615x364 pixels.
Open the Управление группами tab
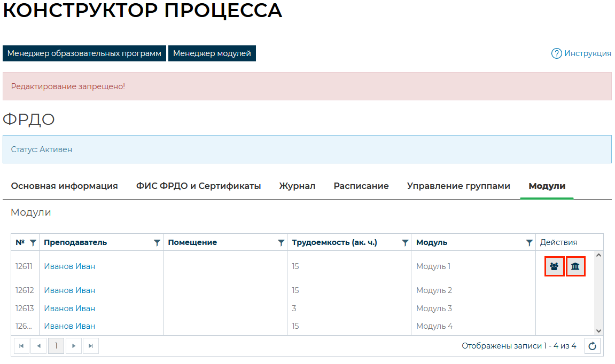(x=458, y=186)
